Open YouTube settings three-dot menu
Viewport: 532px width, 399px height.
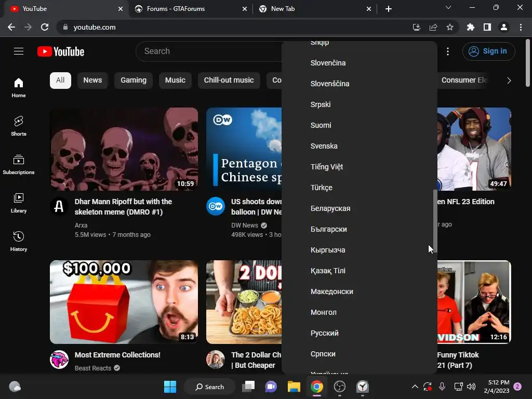[x=448, y=51]
